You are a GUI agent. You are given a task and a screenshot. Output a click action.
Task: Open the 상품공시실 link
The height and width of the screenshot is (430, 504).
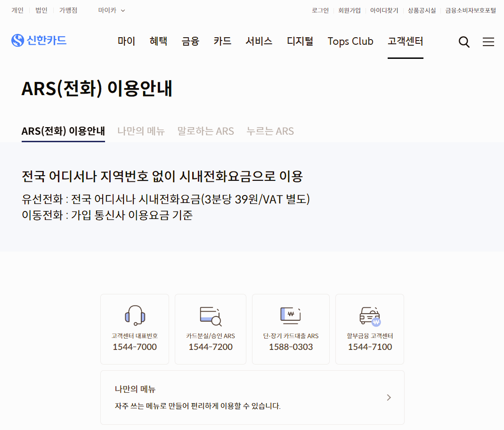point(422,10)
